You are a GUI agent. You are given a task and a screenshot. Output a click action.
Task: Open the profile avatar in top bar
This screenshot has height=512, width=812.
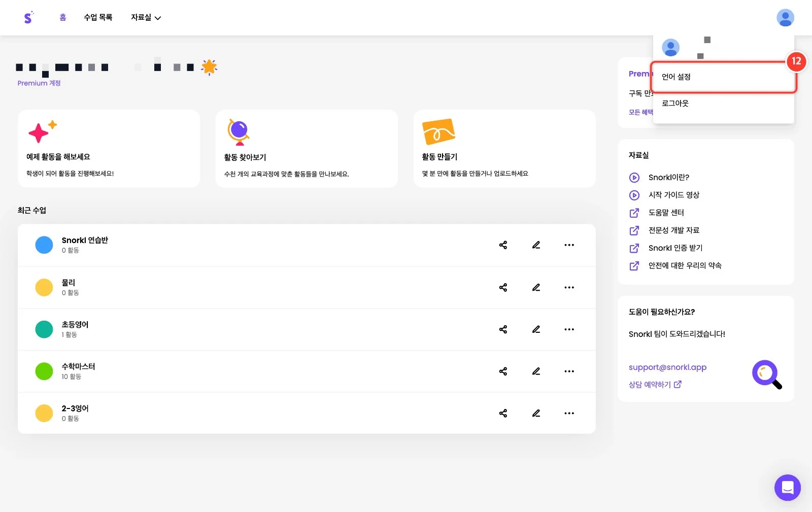point(785,18)
